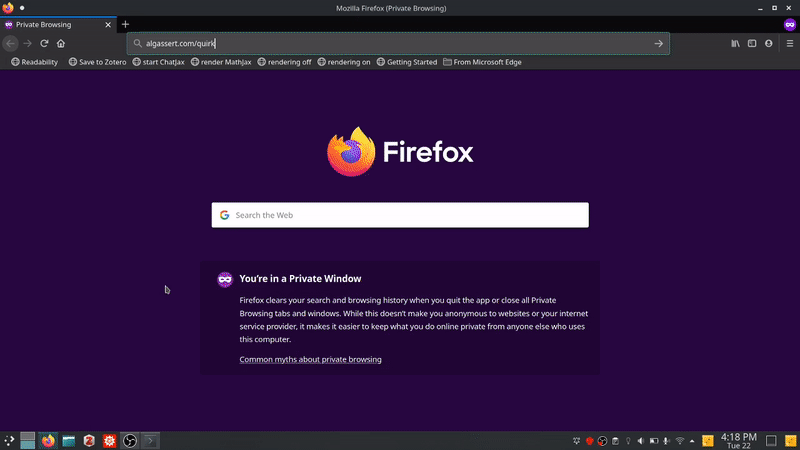This screenshot has height=450, width=800.
Task: Open a new tab with the plus button
Action: [x=125, y=24]
